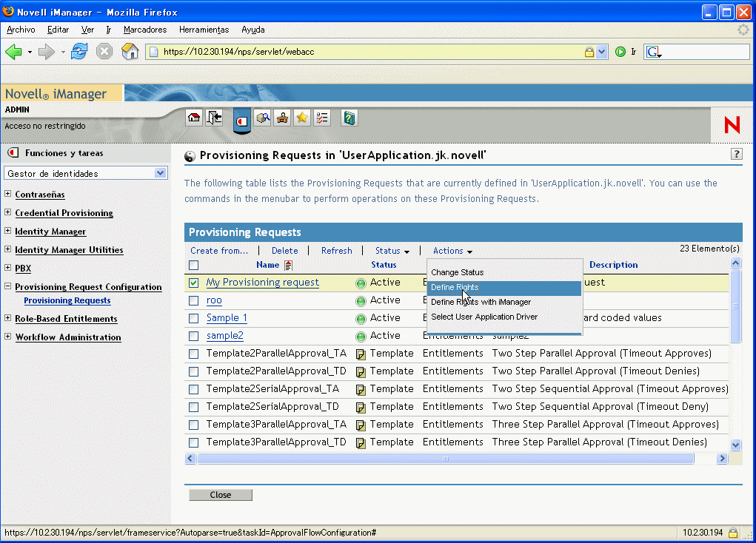Click Firefox Forward arrow button
756x543 pixels.
pyautogui.click(x=47, y=52)
